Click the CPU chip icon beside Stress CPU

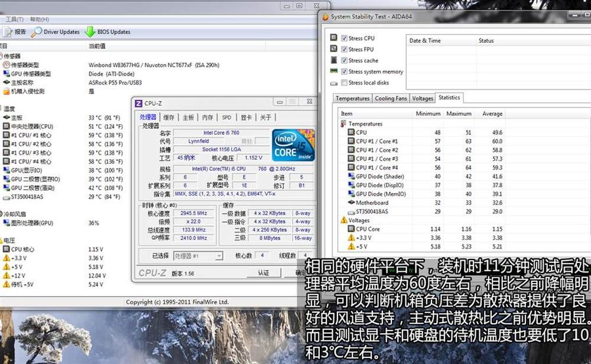click(333, 37)
